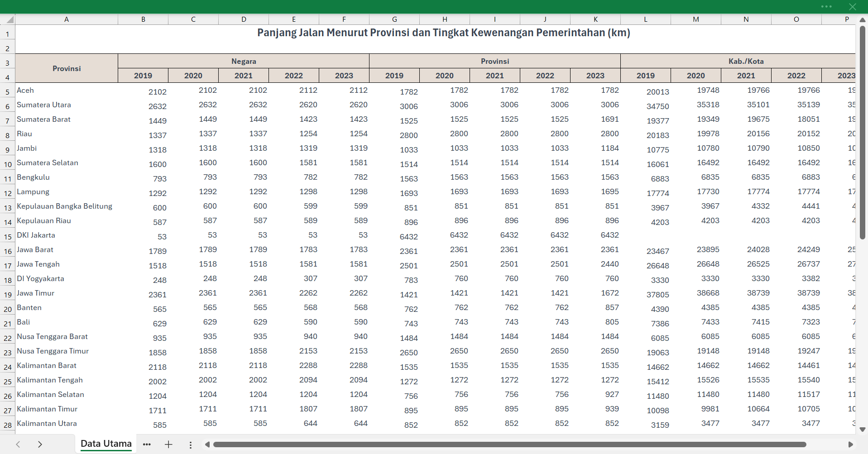Select the Jawa Tengah cell
This screenshot has width=868, height=454.
click(x=67, y=264)
